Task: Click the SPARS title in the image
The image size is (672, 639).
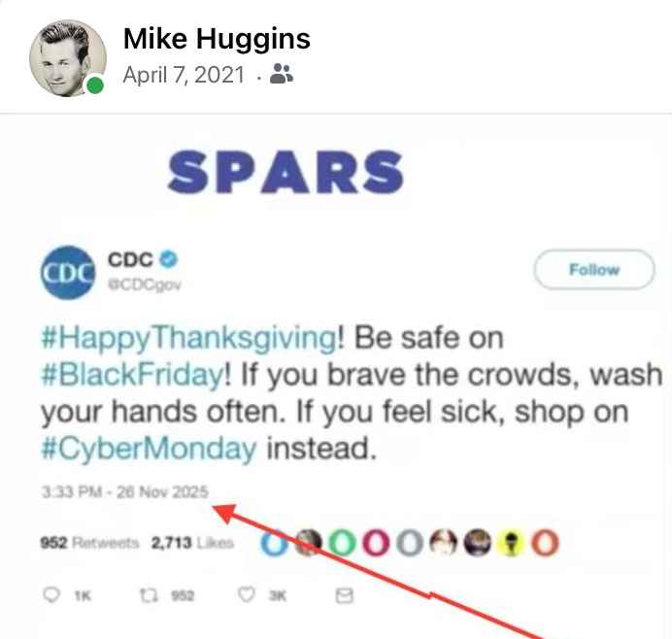Action: click(x=285, y=172)
